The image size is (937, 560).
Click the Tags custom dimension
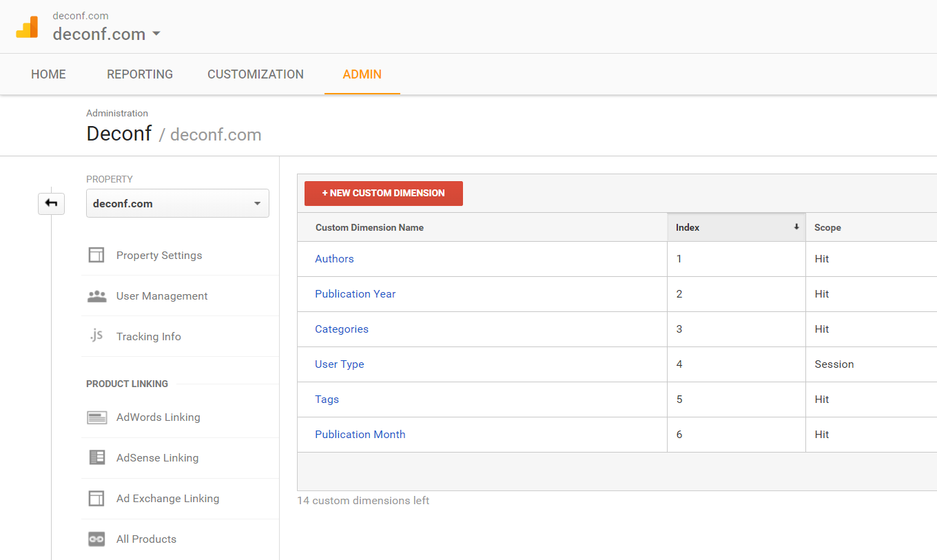pyautogui.click(x=327, y=399)
